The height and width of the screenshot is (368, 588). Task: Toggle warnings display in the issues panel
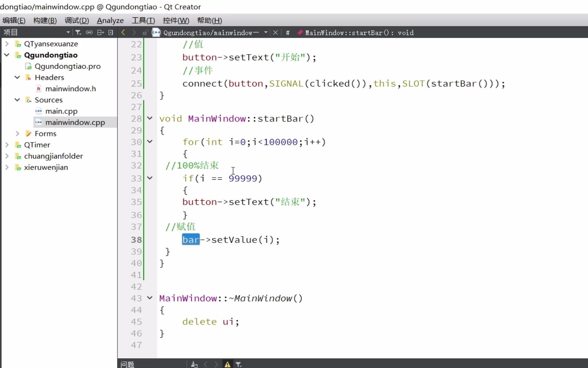(x=227, y=364)
